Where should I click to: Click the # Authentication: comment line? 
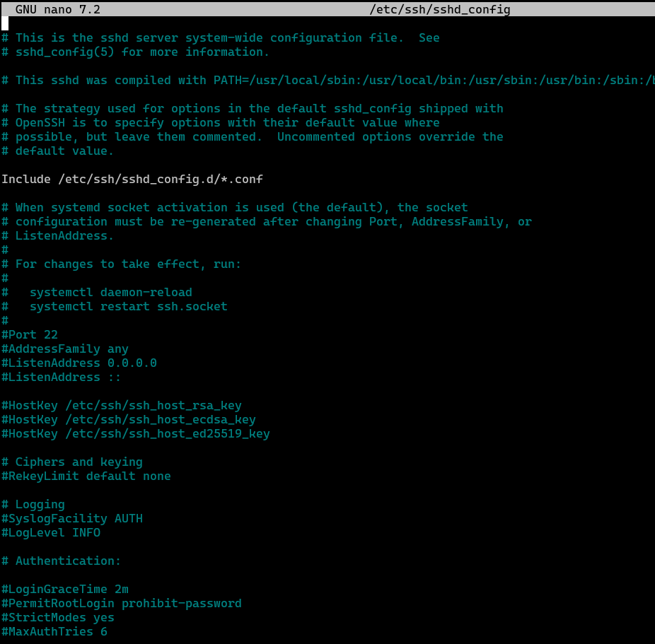(60, 561)
